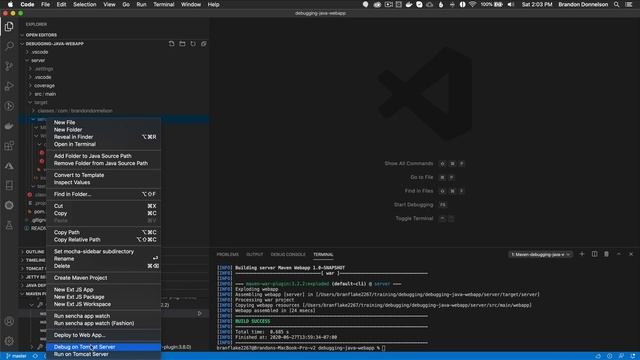Collapse the DEBUGGING-JAVA-WEBAPP root folder
The height and width of the screenshot is (360, 640).
54,44
